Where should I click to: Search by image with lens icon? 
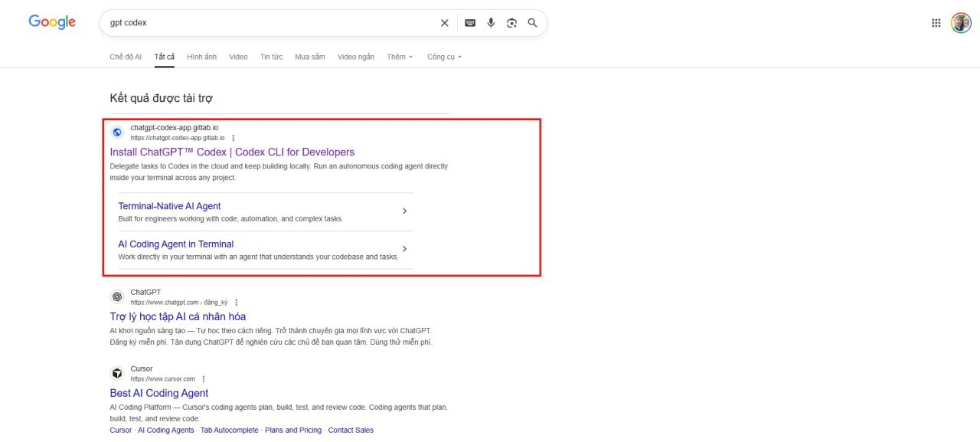point(511,23)
